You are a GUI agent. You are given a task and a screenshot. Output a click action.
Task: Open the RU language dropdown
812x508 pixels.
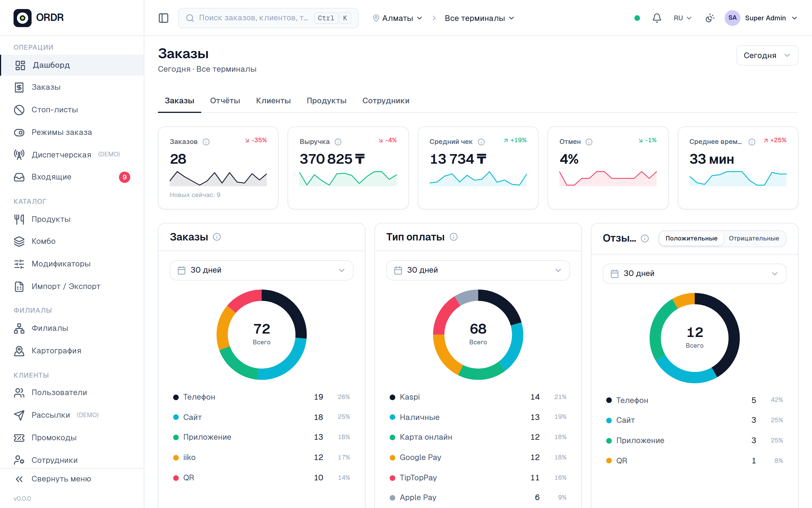click(683, 18)
